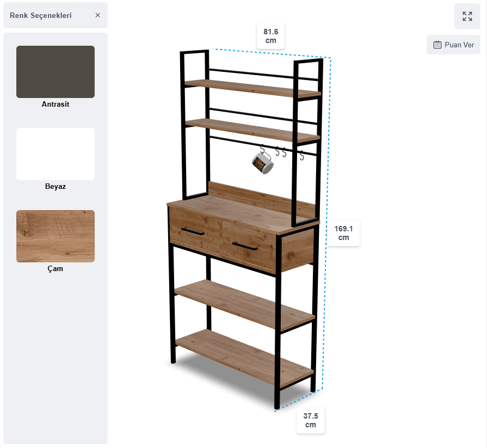Click the calendar icon in Puan Ver
The width and height of the screenshot is (487, 448).
[x=437, y=45]
